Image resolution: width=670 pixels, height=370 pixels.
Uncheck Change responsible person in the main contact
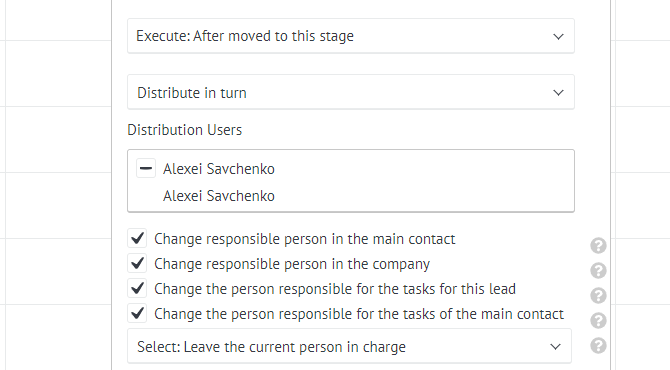(x=137, y=238)
